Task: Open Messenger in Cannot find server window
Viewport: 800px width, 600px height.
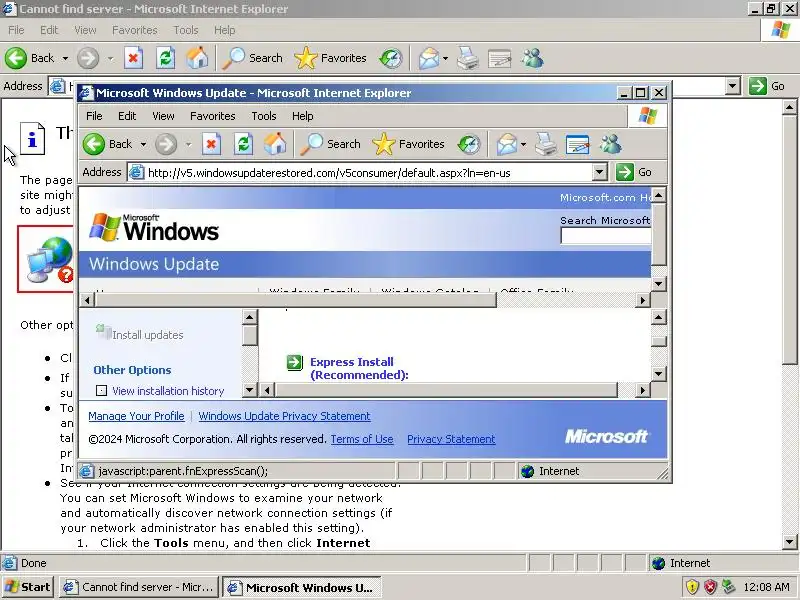Action: click(x=532, y=58)
